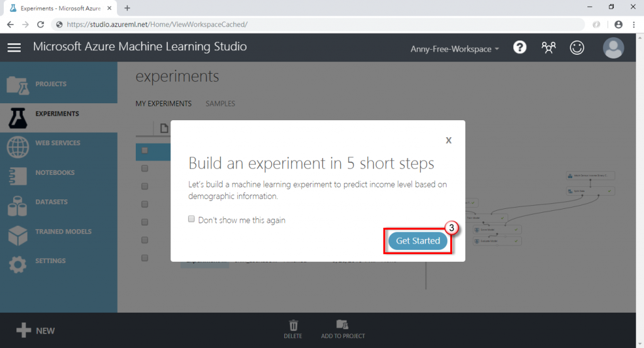644x348 pixels.
Task: Tick the checkbox in the highlighted experiment row
Action: 145,150
